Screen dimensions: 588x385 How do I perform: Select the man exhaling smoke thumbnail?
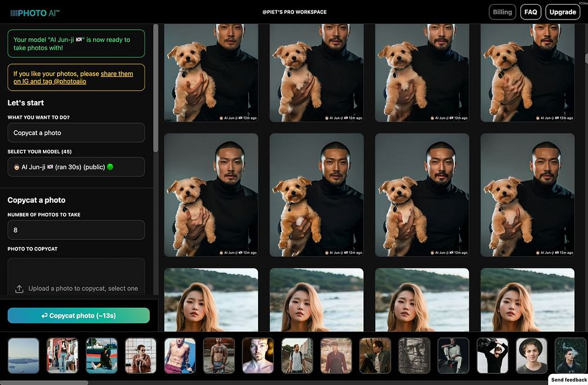tap(571, 356)
